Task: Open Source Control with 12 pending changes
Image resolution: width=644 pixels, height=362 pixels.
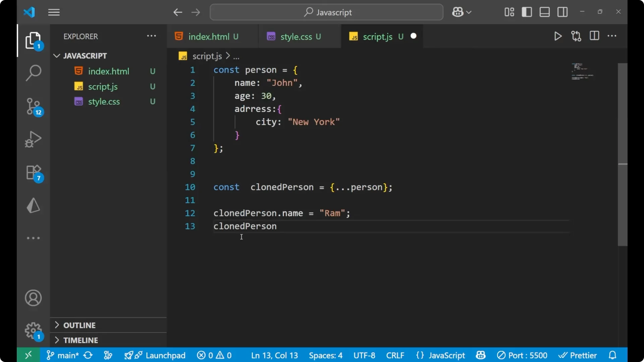Action: [x=33, y=106]
